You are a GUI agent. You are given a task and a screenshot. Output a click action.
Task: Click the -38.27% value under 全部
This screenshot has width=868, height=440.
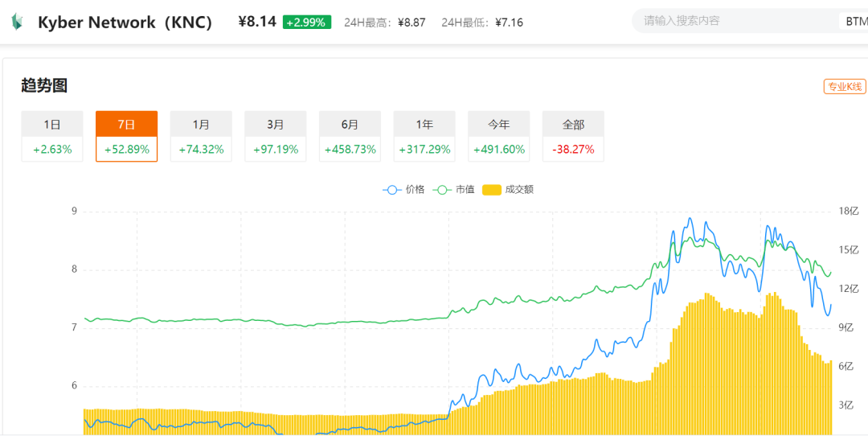point(574,150)
